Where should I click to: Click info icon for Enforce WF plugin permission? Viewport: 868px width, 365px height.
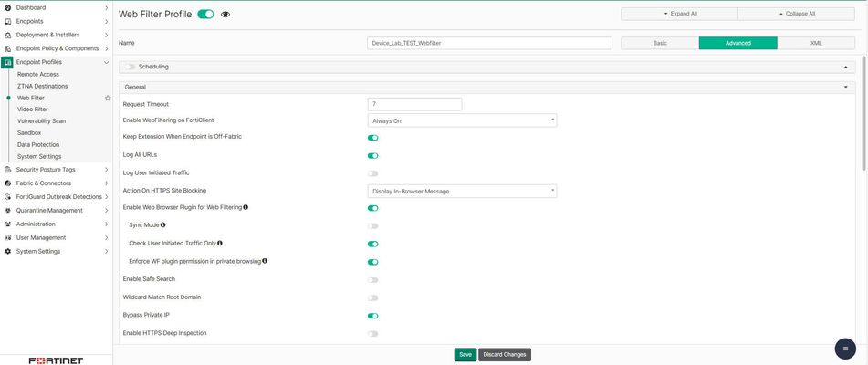point(265,260)
